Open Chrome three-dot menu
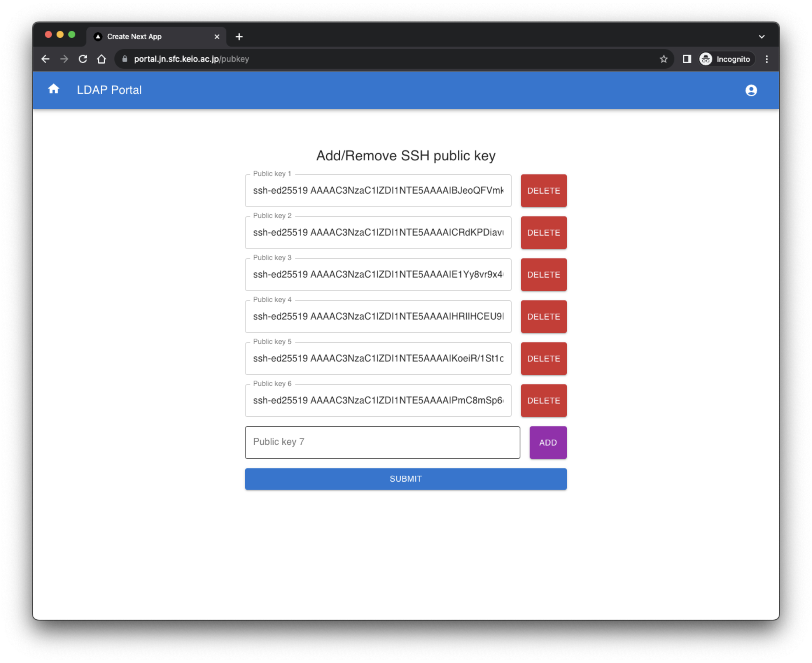Viewport: 812px width, 663px height. click(x=766, y=59)
